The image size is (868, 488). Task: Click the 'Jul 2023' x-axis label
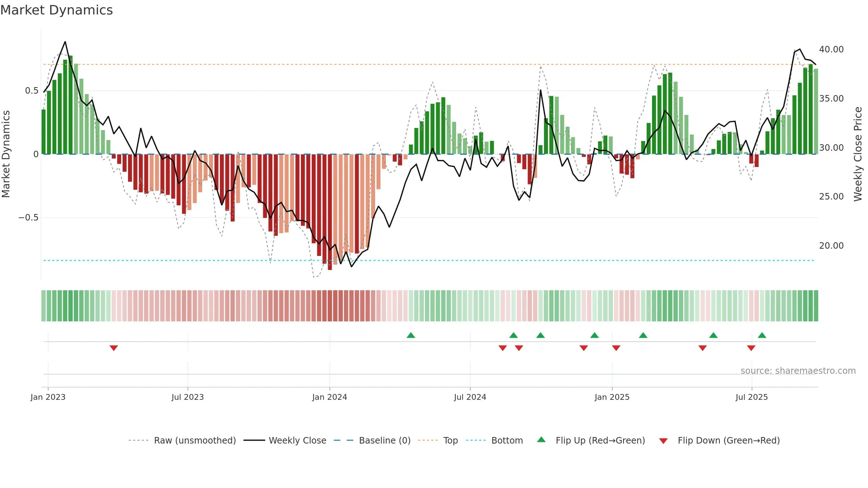(188, 397)
